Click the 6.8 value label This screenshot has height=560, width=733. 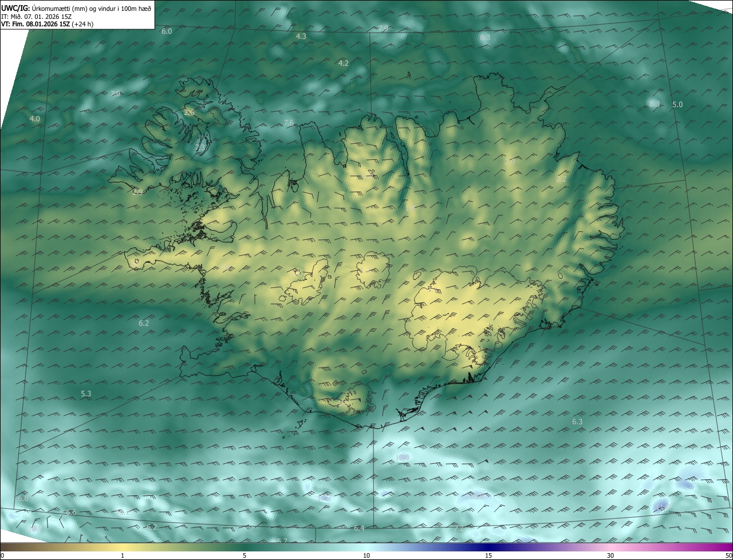click(23, 499)
